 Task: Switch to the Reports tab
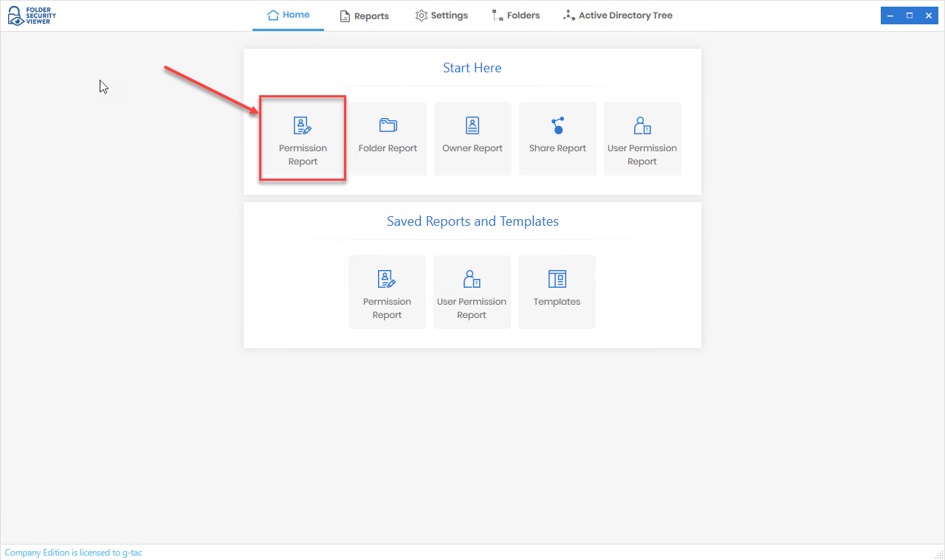pyautogui.click(x=364, y=15)
